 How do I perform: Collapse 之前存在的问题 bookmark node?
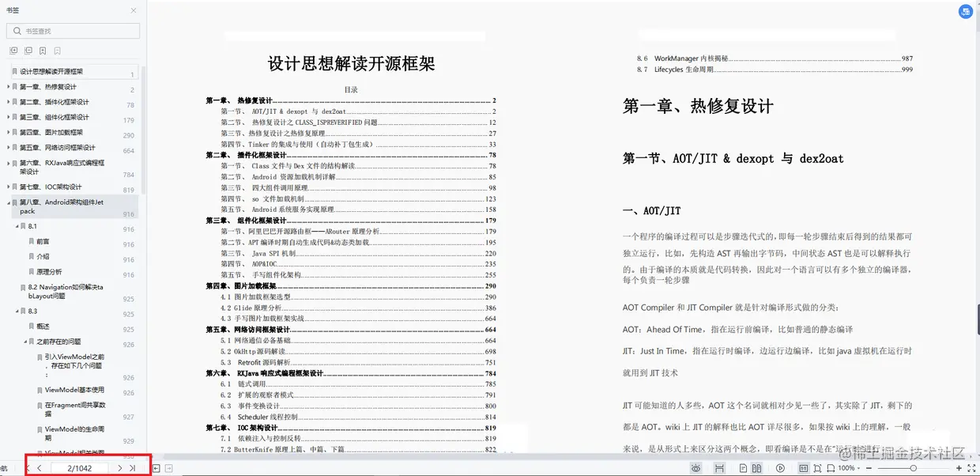[x=25, y=341]
